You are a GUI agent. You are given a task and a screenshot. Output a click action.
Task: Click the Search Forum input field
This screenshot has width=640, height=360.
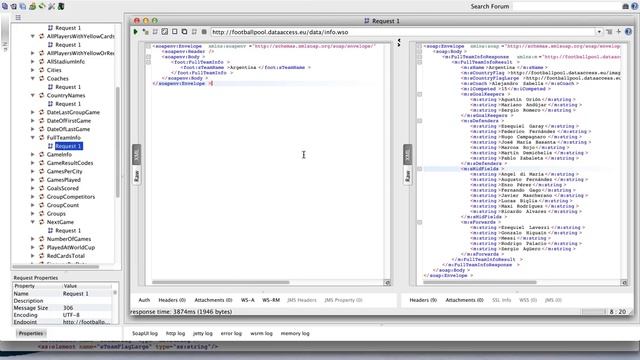coord(567,6)
